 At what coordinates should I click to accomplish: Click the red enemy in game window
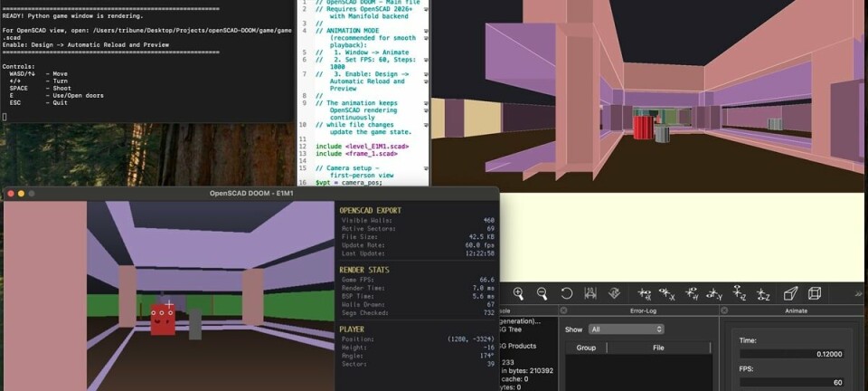point(163,319)
